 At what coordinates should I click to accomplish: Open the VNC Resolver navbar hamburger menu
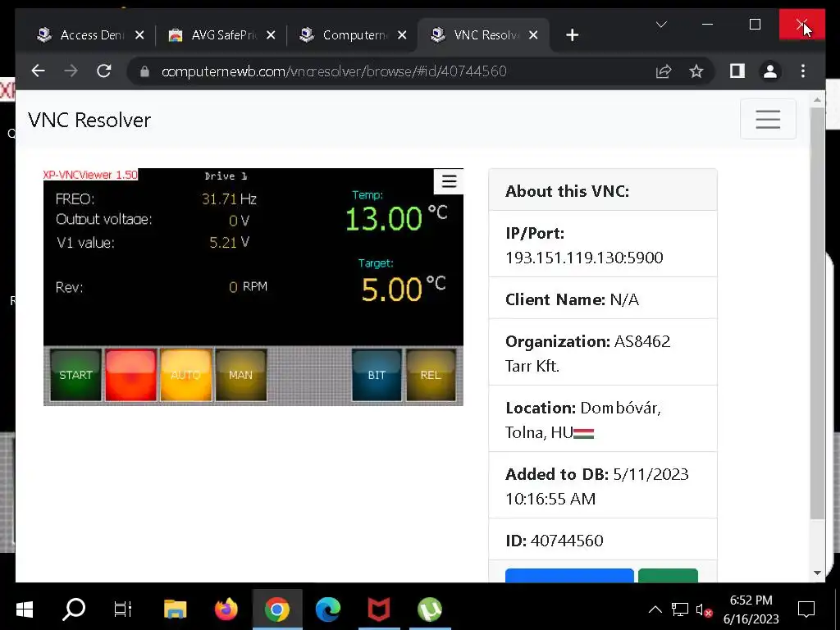[x=768, y=119]
